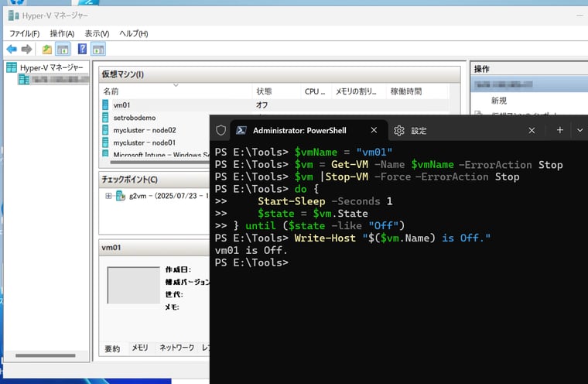Select the vm01 virtual machine row

[275, 105]
